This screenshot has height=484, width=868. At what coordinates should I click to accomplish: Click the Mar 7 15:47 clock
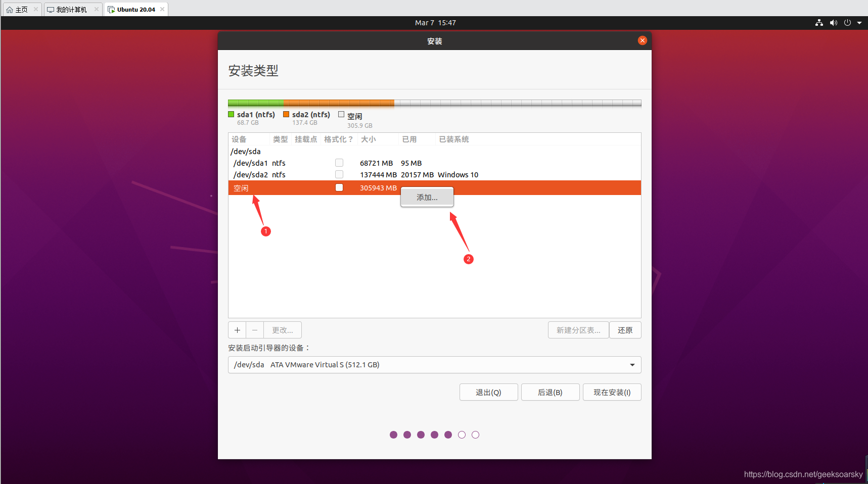point(435,23)
